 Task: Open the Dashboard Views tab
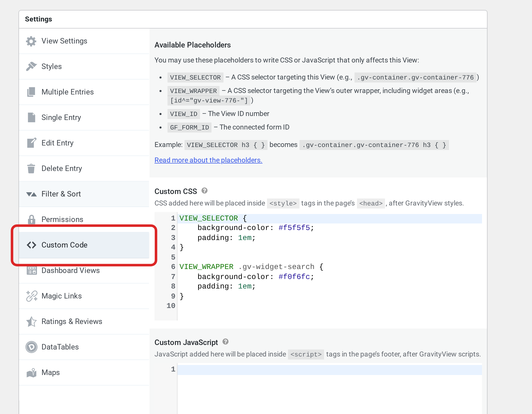[84, 270]
